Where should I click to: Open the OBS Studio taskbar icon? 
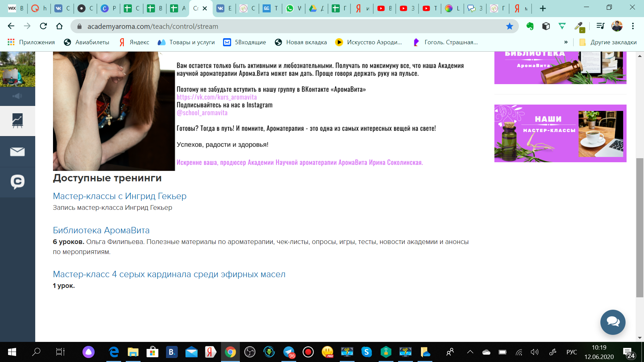[x=250, y=352]
